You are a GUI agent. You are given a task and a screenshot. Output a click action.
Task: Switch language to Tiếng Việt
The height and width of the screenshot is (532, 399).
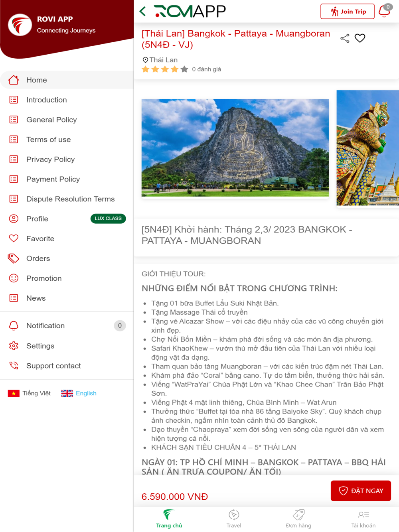[x=30, y=393]
